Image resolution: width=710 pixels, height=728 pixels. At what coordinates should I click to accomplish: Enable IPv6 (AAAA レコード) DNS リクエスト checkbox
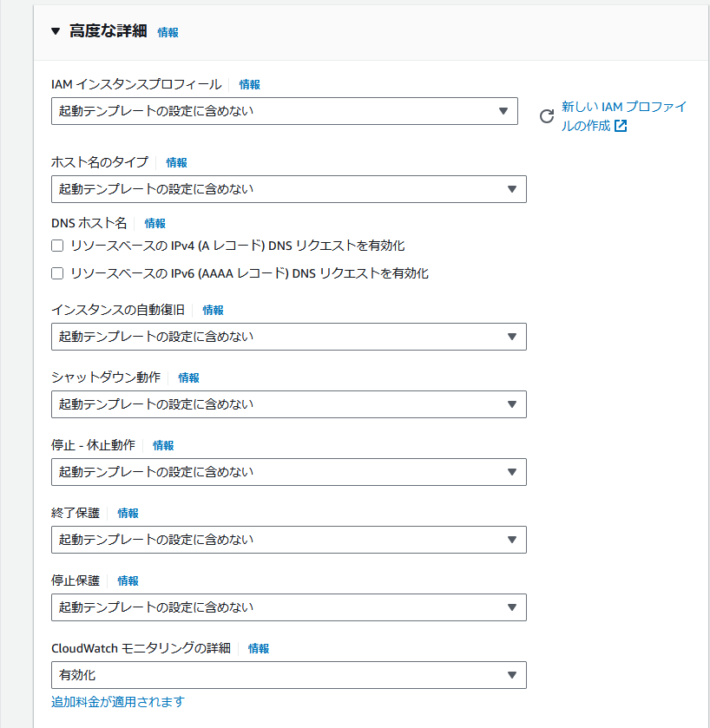(57, 273)
